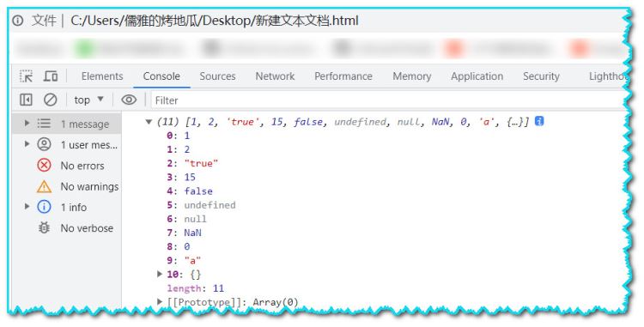Screen dimensions: 644x327
Task: Open the Memory tab
Action: click(412, 76)
